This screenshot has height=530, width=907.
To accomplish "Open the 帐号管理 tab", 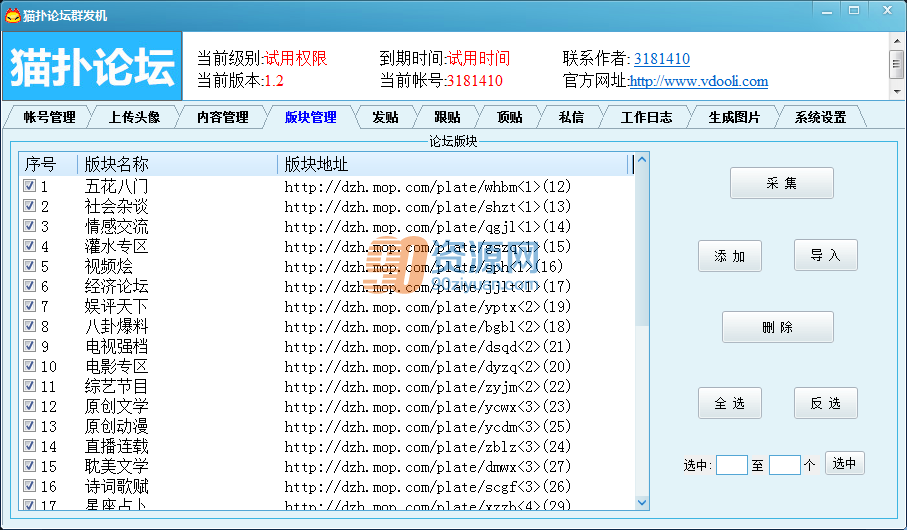I will coord(49,117).
